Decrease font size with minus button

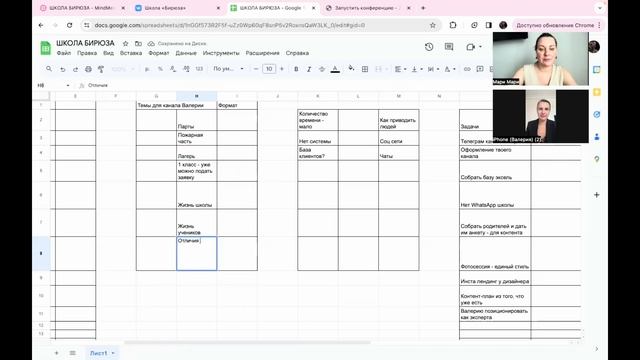point(256,69)
